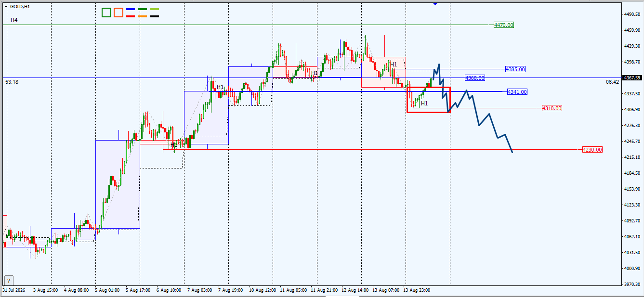Click the 11 Aug 21:00 time label

point(325,290)
